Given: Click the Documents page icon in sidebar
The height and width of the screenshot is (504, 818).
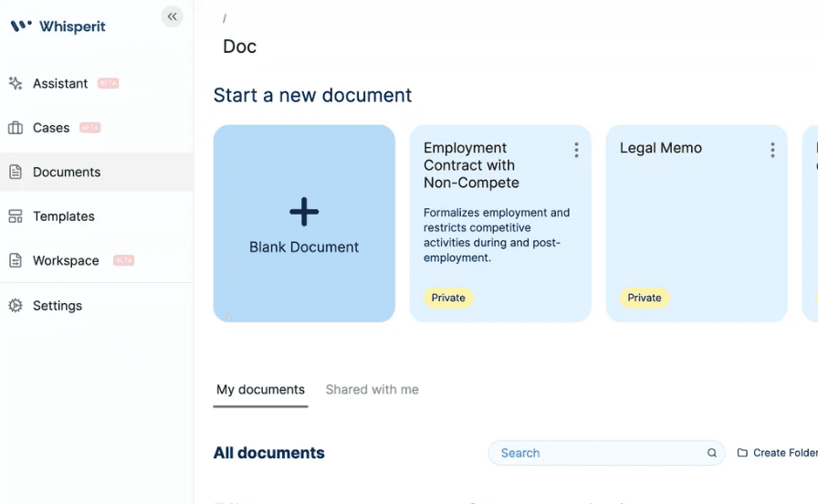Looking at the screenshot, I should click(16, 172).
